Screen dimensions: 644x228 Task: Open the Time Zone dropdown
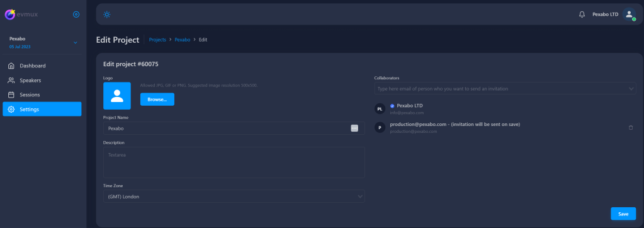coord(234,197)
